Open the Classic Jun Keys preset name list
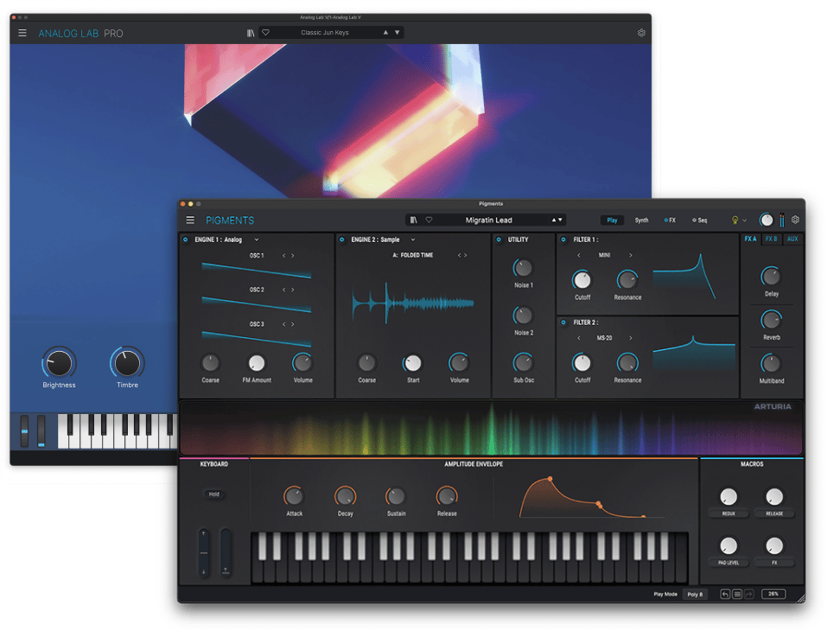The image size is (840, 632). (325, 33)
